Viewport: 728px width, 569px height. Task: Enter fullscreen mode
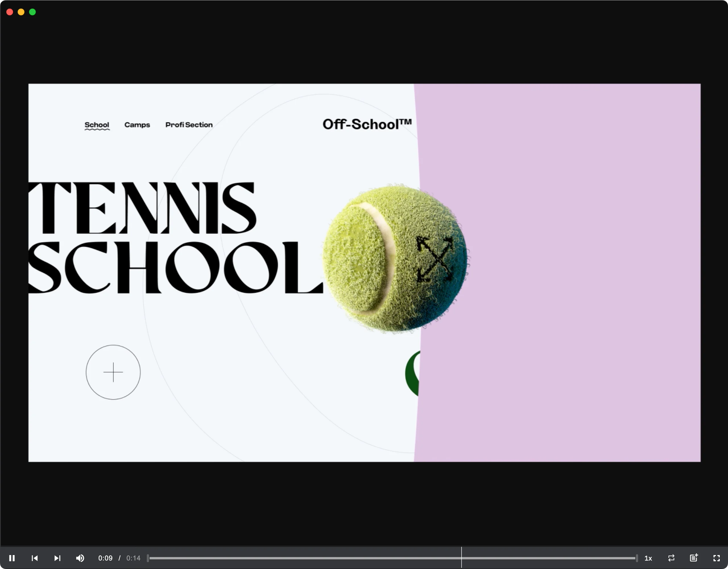tap(717, 558)
